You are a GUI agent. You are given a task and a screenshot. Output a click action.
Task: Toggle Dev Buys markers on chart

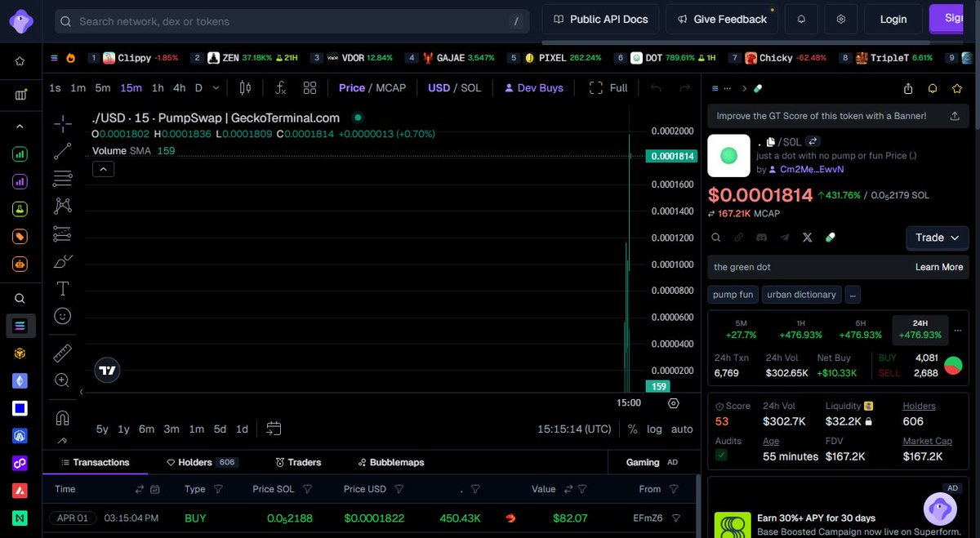tap(534, 87)
